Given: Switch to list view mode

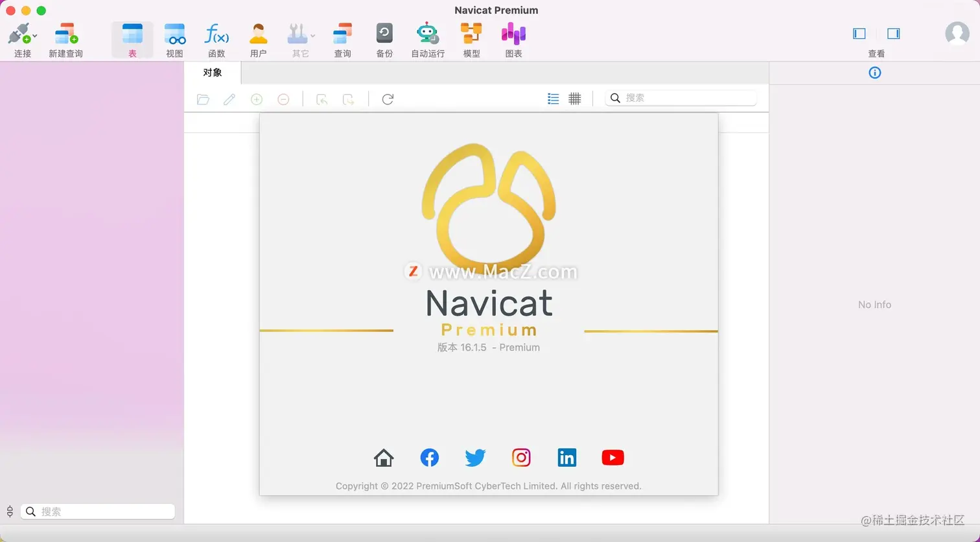Looking at the screenshot, I should (x=553, y=99).
